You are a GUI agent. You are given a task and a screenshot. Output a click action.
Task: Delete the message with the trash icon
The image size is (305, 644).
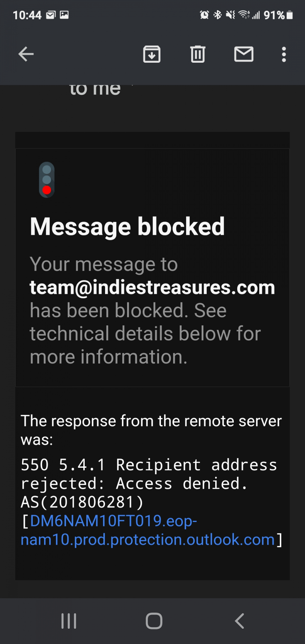coord(198,54)
